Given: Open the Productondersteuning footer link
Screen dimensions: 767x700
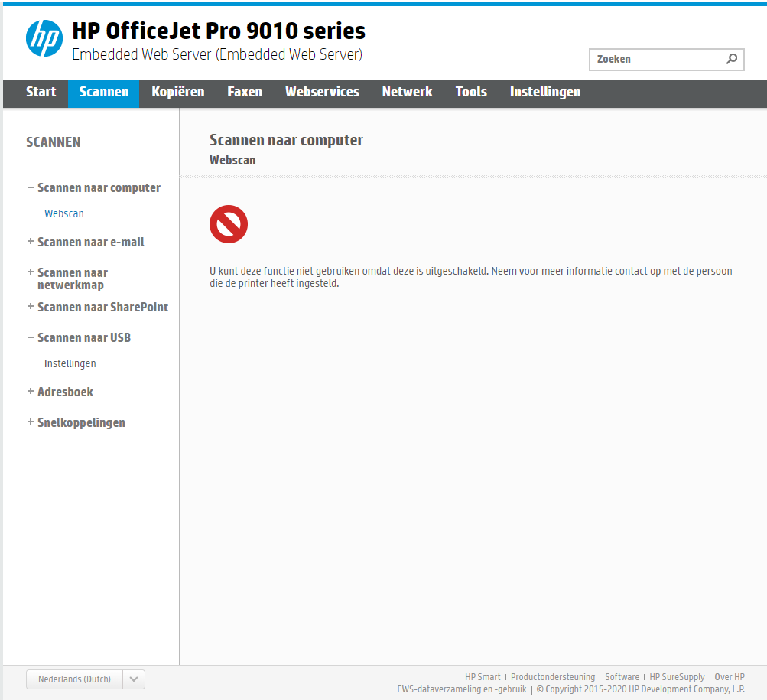Looking at the screenshot, I should point(553,676).
